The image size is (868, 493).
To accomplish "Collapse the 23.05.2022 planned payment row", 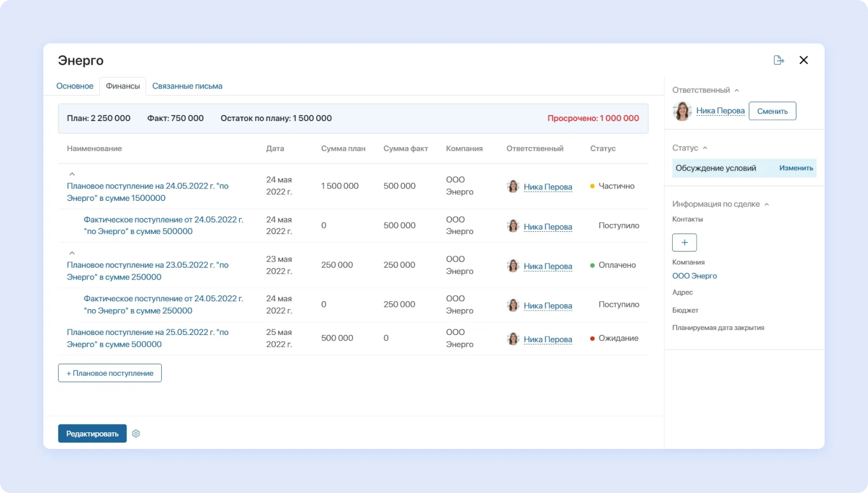I will tap(72, 252).
